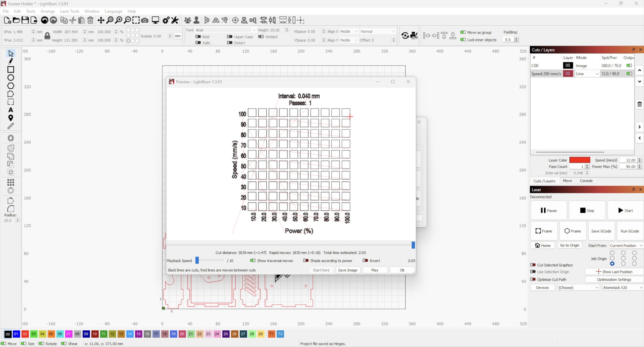
Task: Select the Draw Lines pencil tool
Action: (11, 61)
